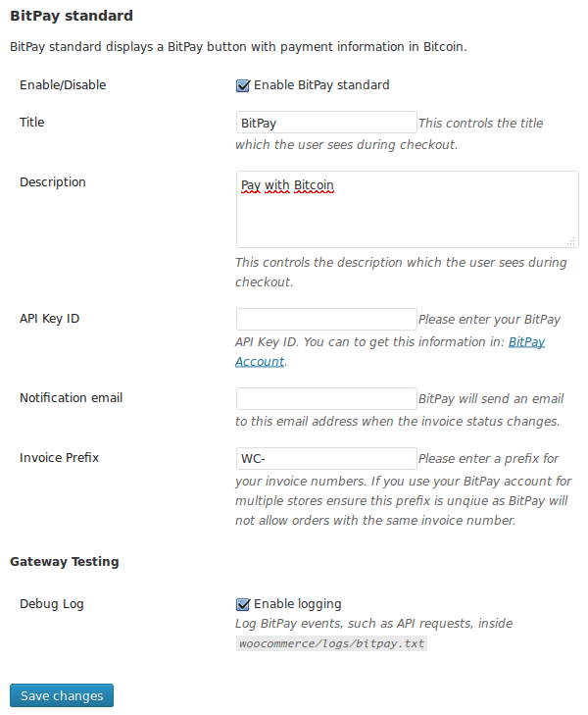Click inside the Description text area
Image resolution: width=588 pixels, height=715 pixels.
(x=408, y=210)
